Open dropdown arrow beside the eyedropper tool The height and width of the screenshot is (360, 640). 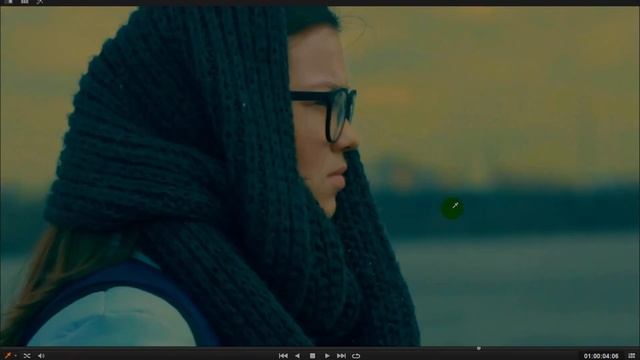[x=16, y=356]
